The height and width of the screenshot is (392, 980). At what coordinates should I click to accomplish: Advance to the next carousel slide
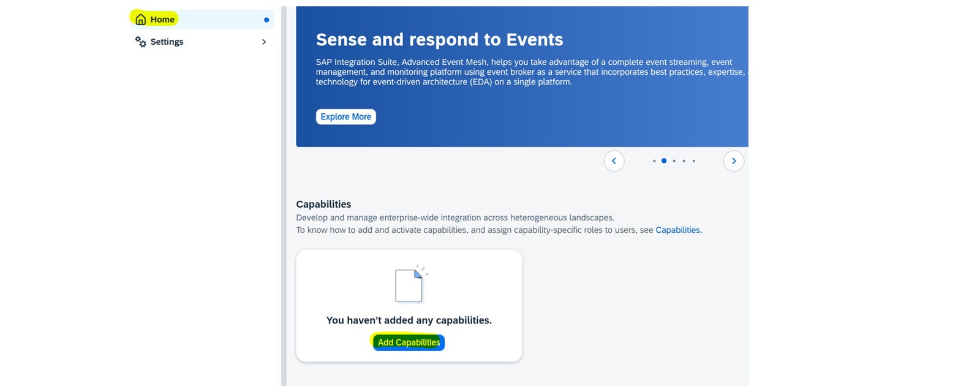(734, 161)
